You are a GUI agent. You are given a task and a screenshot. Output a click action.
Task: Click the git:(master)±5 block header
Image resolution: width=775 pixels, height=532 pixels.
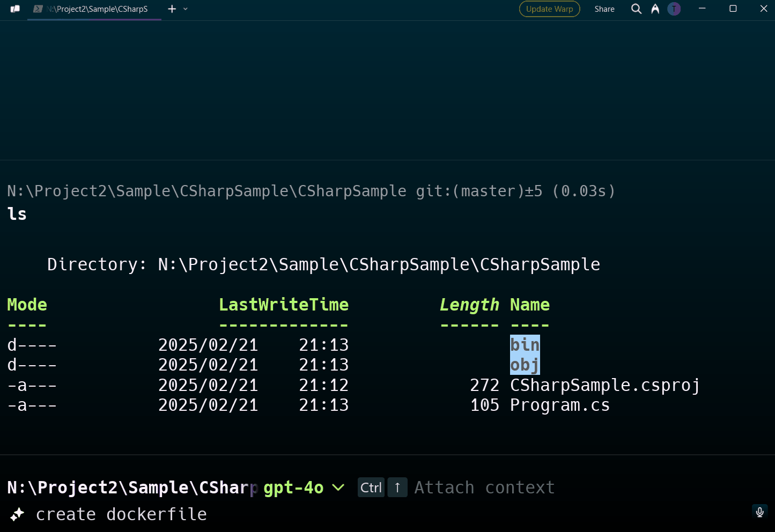point(311,191)
